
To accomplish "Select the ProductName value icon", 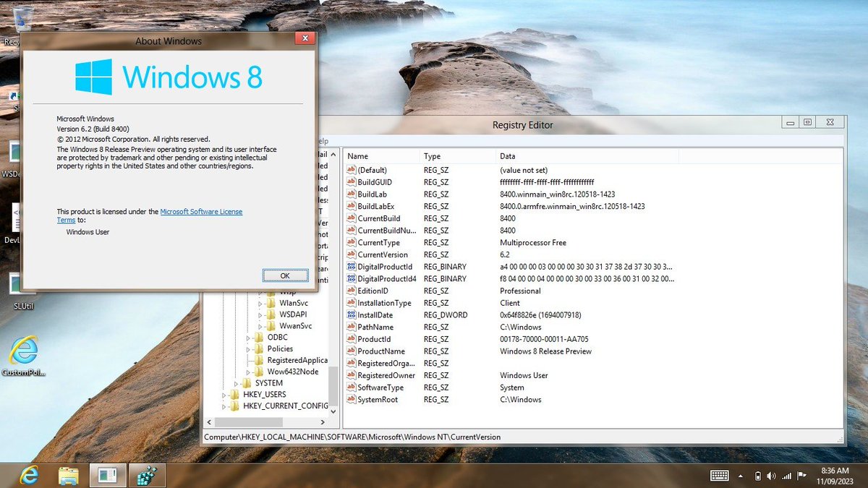I will pos(352,351).
